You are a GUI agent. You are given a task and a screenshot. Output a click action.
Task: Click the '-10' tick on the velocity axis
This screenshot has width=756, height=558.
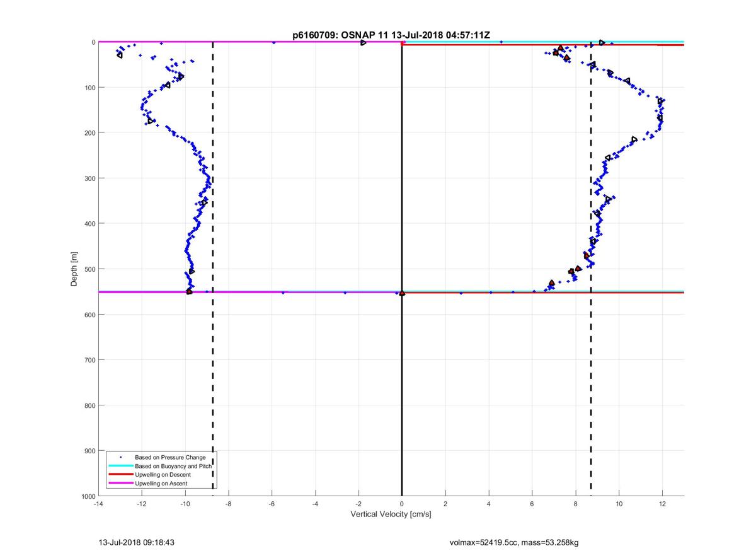click(x=185, y=504)
